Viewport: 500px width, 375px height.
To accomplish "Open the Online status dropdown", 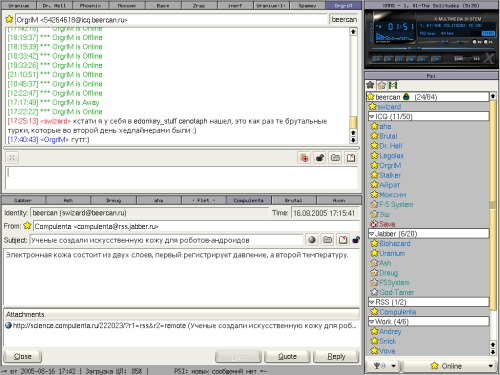I will (x=449, y=366).
